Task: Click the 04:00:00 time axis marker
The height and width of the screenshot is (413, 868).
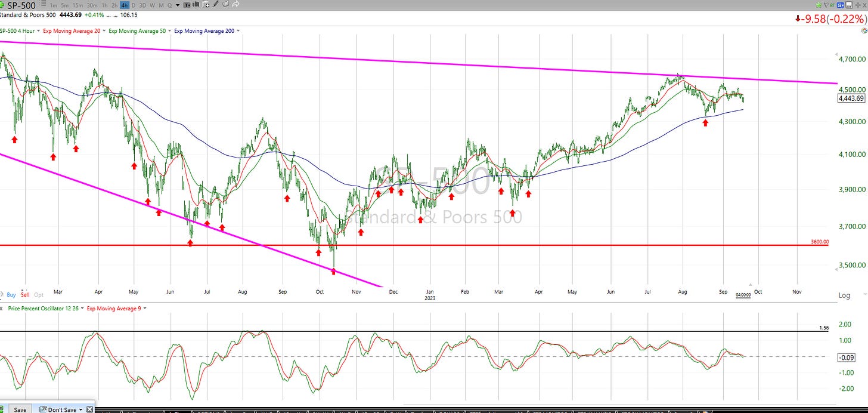Action: (743, 295)
